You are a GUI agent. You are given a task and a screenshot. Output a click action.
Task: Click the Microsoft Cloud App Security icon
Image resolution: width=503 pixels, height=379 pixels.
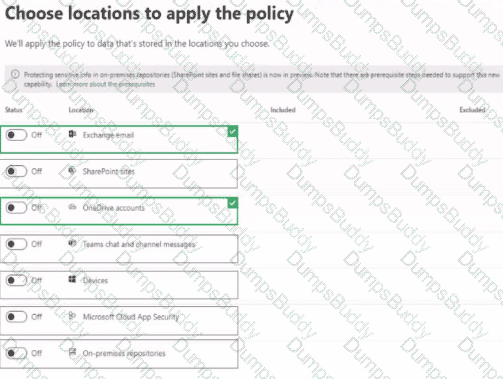pos(72,316)
